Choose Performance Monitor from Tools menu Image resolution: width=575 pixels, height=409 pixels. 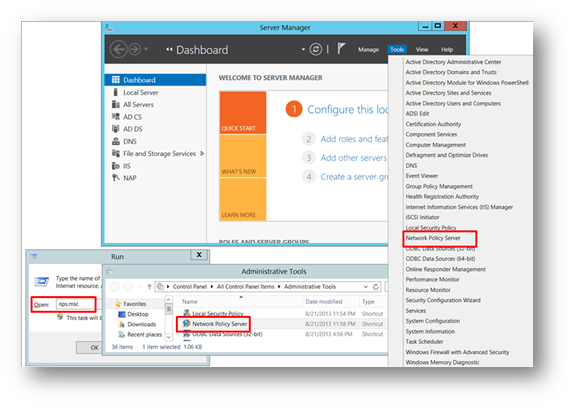pyautogui.click(x=432, y=280)
